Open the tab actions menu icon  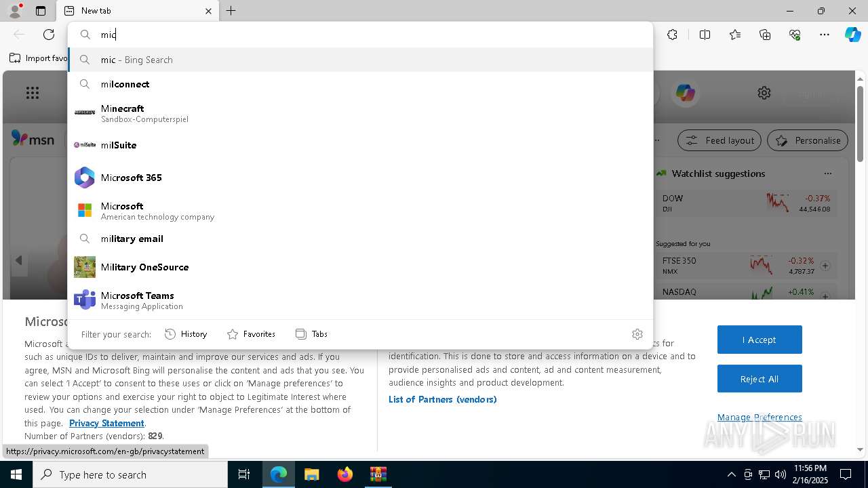41,11
